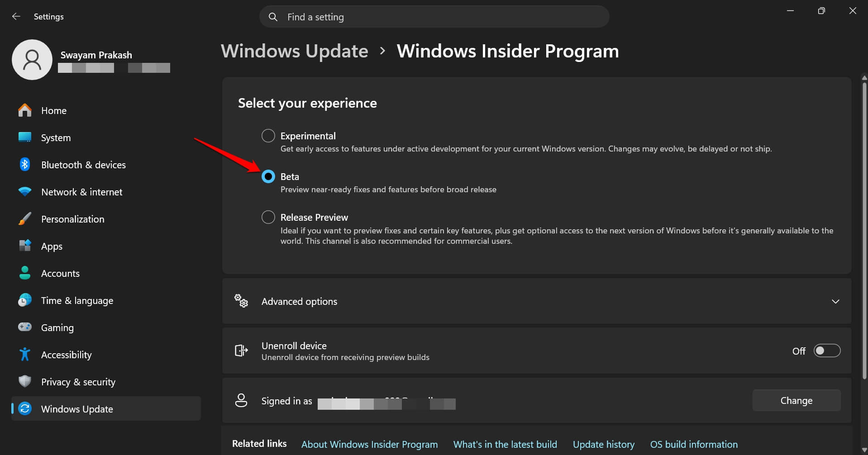This screenshot has height=455, width=868.
Task: Open About Windows Insider Program link
Action: [x=370, y=444]
